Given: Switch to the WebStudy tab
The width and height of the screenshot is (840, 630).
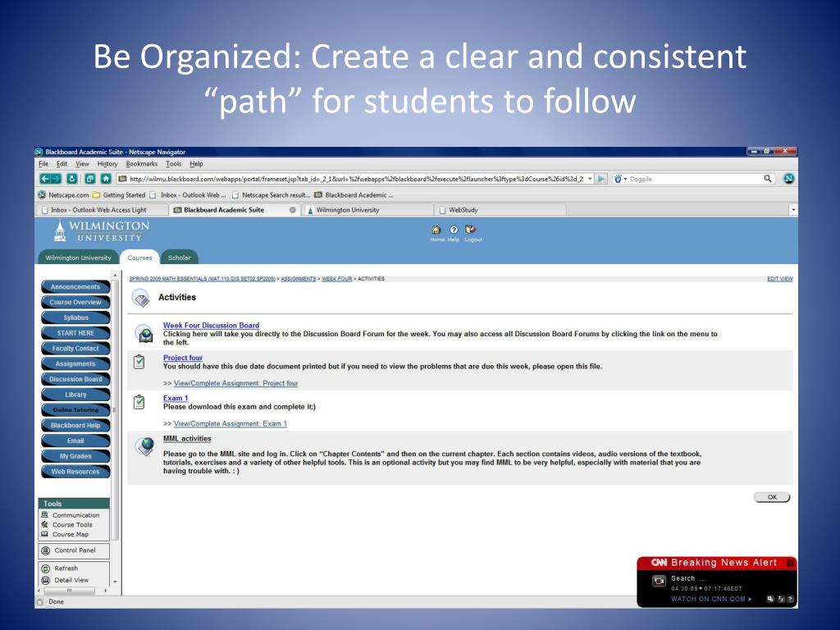Looking at the screenshot, I should [x=501, y=210].
